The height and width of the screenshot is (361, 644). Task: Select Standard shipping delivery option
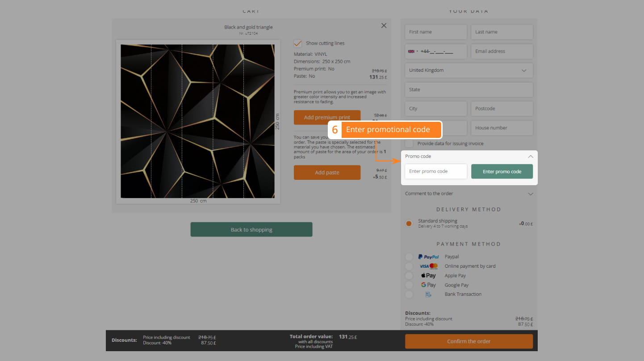tap(409, 224)
